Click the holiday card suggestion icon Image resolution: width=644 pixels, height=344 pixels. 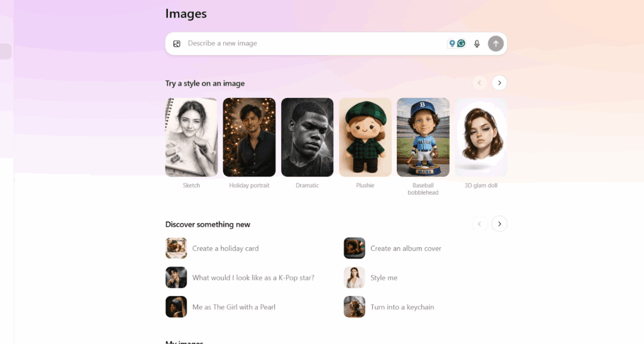(176, 248)
